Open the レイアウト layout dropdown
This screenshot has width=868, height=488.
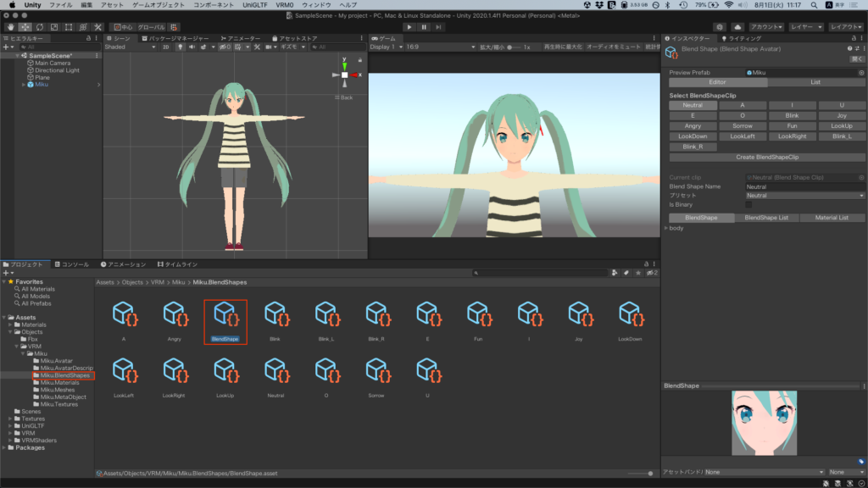[845, 27]
